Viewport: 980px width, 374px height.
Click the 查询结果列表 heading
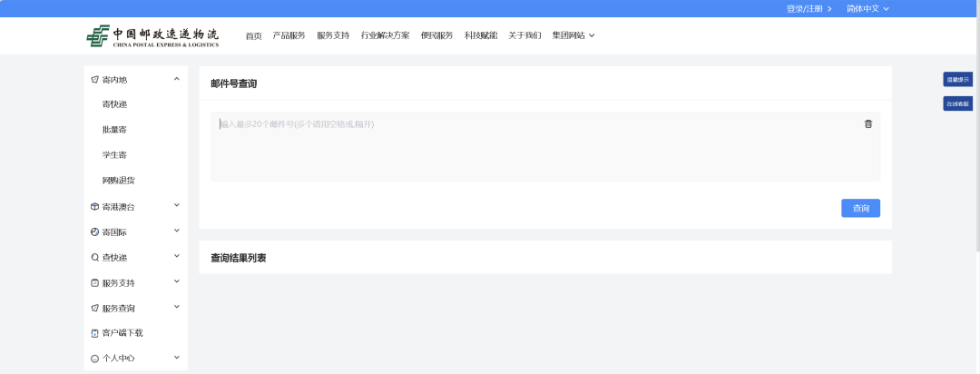point(238,258)
